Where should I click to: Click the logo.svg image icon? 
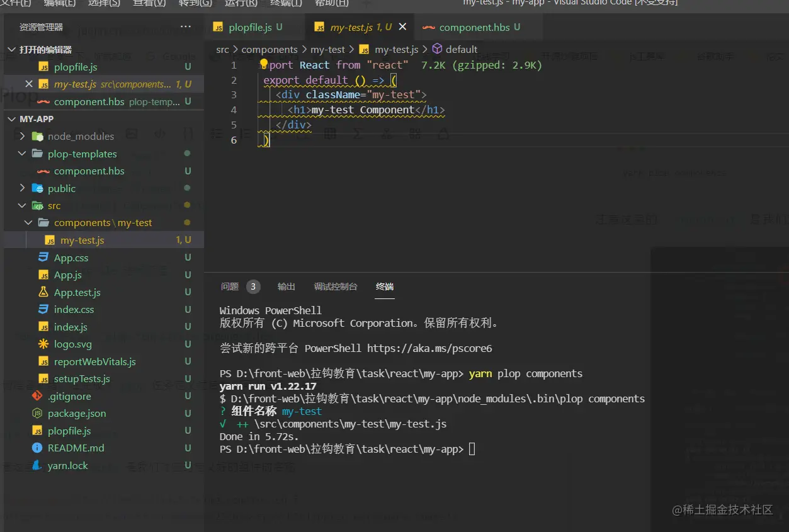pos(43,344)
